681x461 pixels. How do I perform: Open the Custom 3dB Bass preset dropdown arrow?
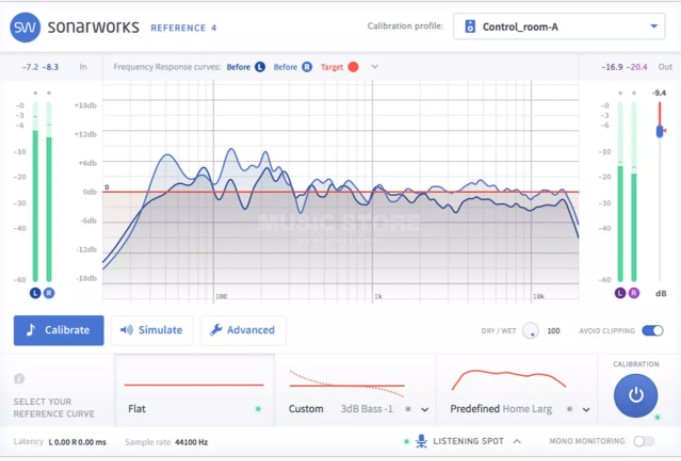[425, 409]
